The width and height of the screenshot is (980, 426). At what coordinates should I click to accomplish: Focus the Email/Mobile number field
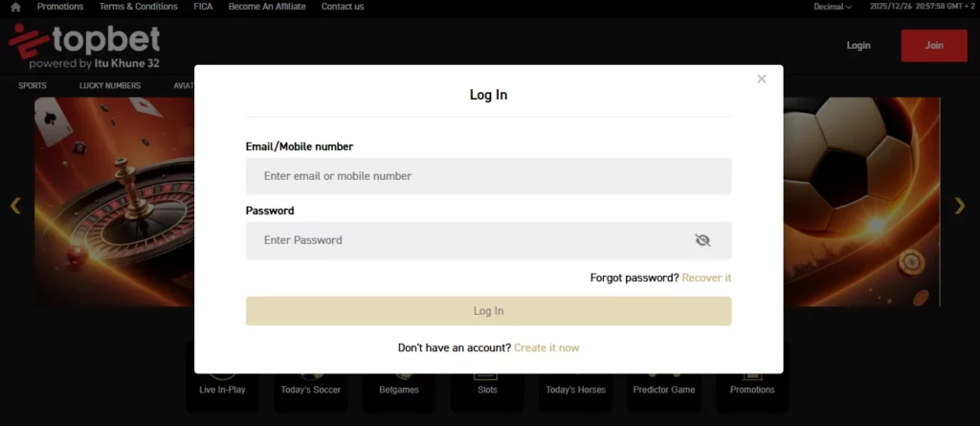click(x=488, y=176)
